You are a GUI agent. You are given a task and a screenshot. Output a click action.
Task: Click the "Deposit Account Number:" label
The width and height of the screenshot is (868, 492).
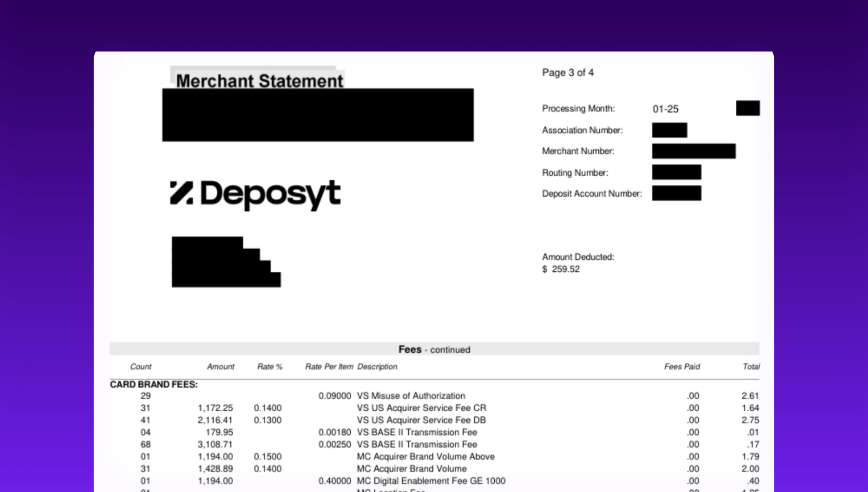coord(592,193)
